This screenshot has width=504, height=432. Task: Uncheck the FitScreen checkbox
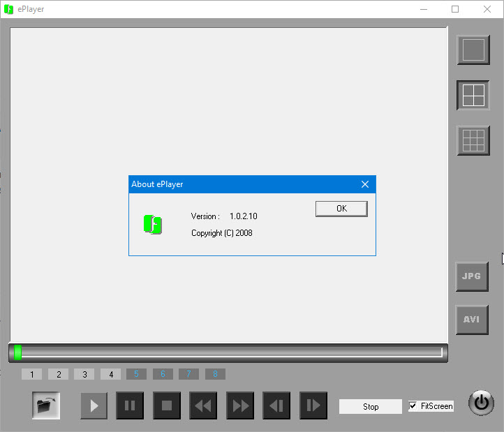point(413,406)
